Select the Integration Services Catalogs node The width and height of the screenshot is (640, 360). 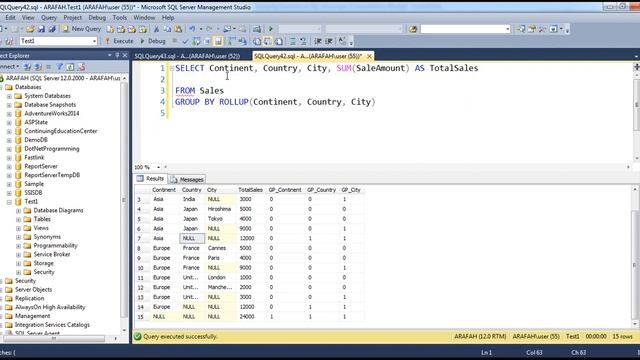click(52, 325)
